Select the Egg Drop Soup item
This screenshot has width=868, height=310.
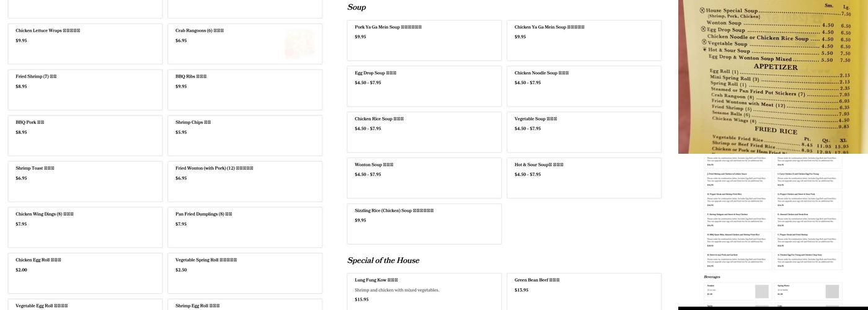click(x=424, y=86)
